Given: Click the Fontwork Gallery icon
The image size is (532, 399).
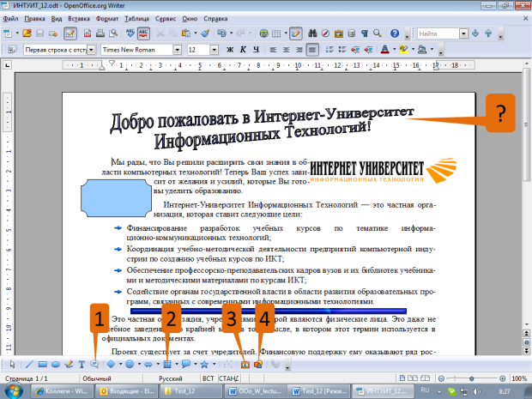Looking at the screenshot, I should coord(245,365).
